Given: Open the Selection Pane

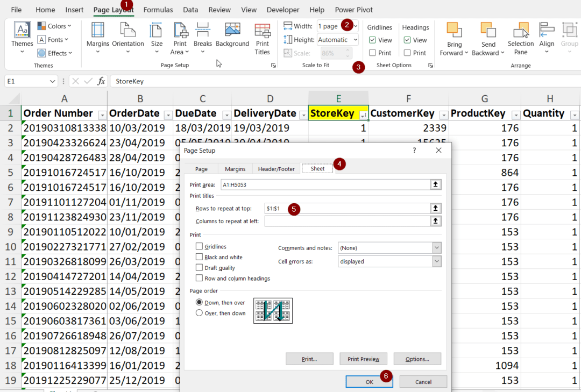Looking at the screenshot, I should tap(520, 39).
